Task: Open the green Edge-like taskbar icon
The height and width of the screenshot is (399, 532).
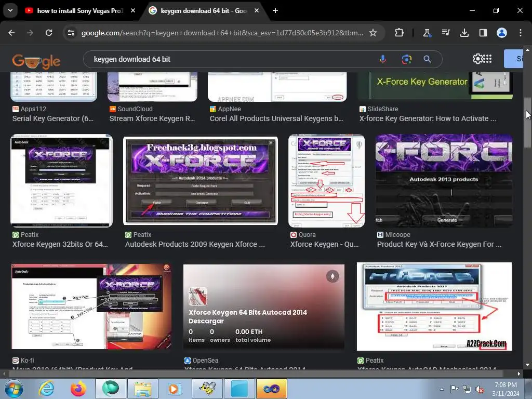Action: [x=110, y=389]
